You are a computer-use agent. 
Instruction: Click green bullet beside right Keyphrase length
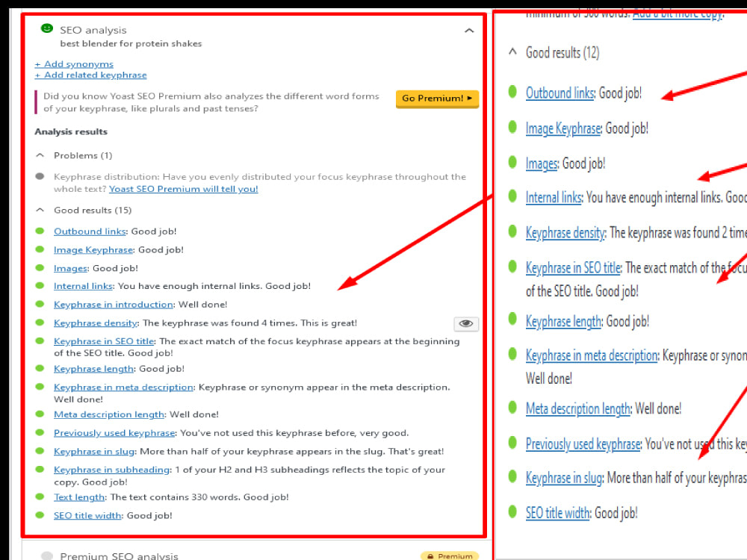click(x=512, y=319)
